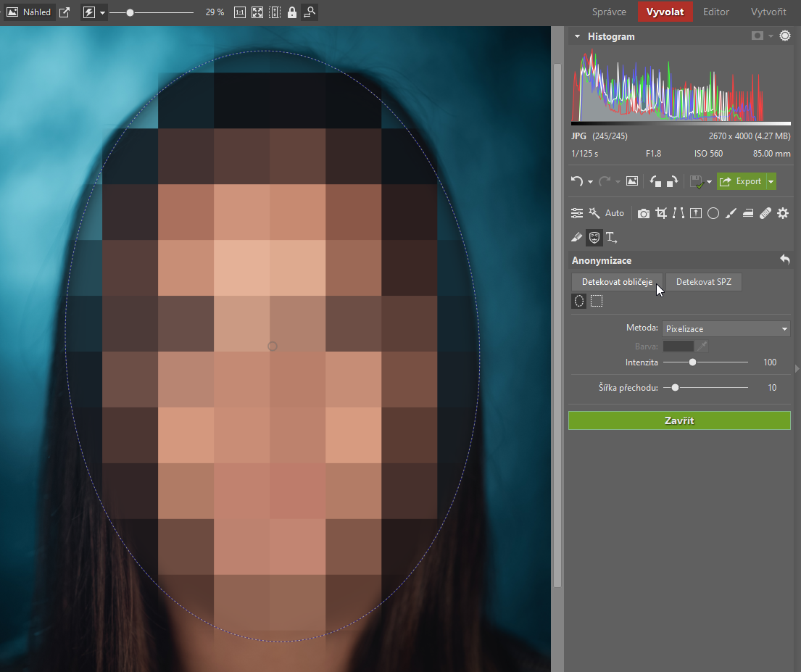Click the Intenzita slider handle
The height and width of the screenshot is (672, 801).
click(x=692, y=362)
